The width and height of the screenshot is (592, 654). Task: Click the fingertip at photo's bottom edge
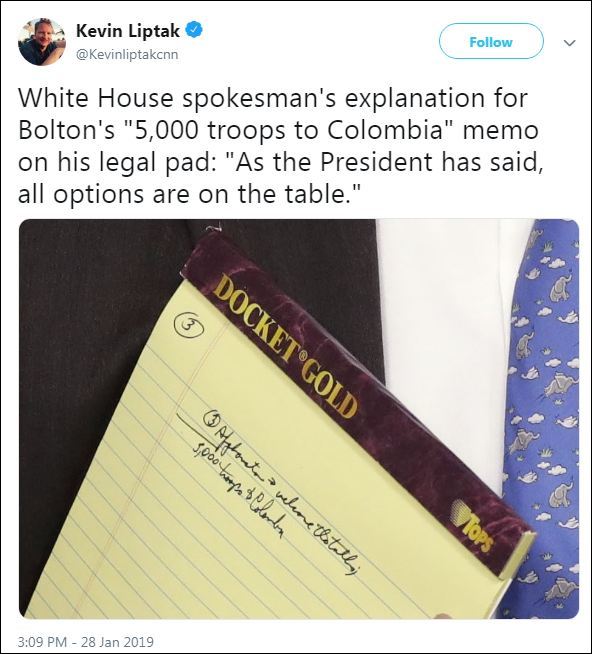pyautogui.click(x=441, y=616)
